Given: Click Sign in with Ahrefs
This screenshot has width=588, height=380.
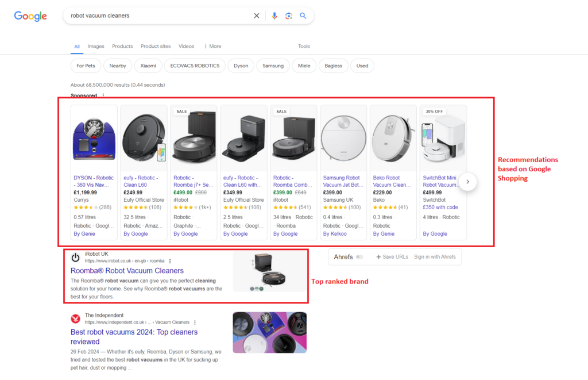Looking at the screenshot, I should tap(435, 257).
